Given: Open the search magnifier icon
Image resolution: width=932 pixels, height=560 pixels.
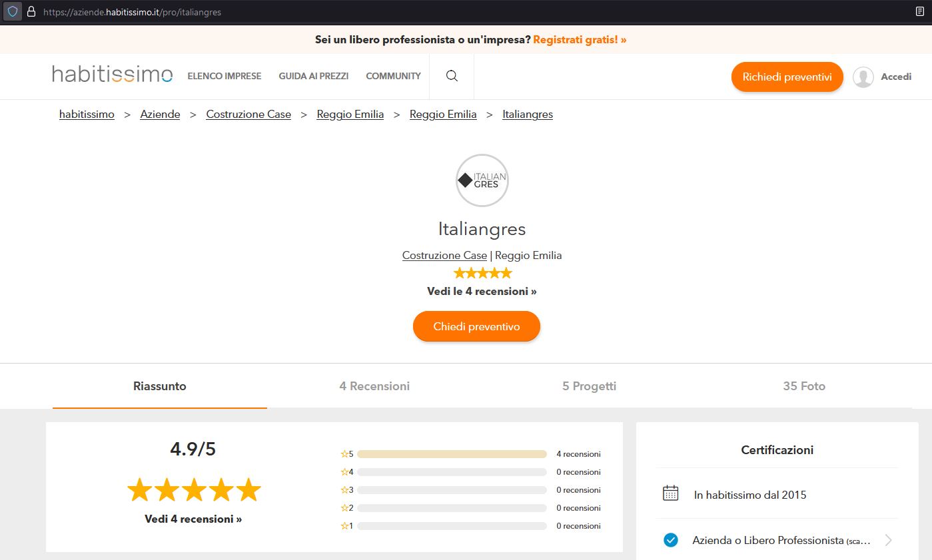Looking at the screenshot, I should tap(452, 77).
